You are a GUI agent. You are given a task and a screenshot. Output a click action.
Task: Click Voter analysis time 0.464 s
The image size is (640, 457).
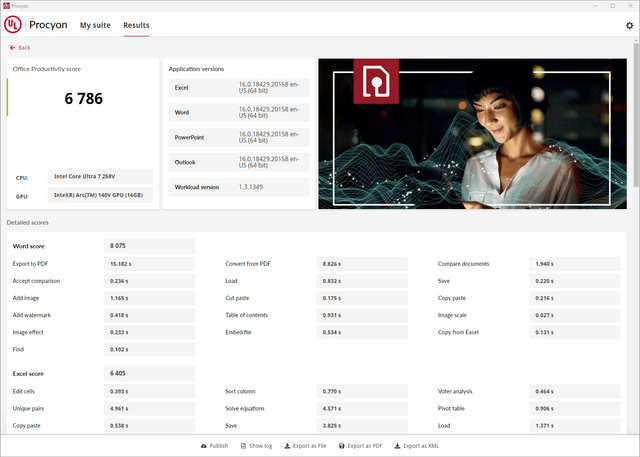(575, 391)
